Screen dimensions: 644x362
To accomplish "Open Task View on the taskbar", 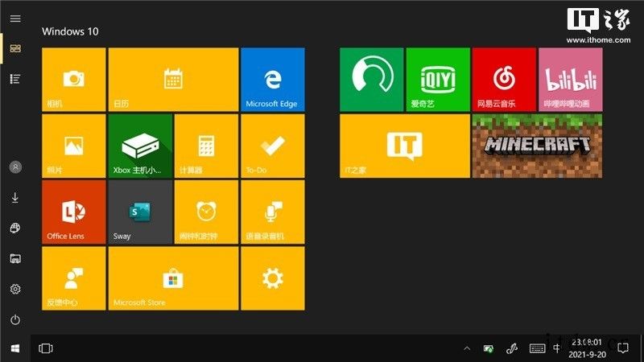I will 46,348.
